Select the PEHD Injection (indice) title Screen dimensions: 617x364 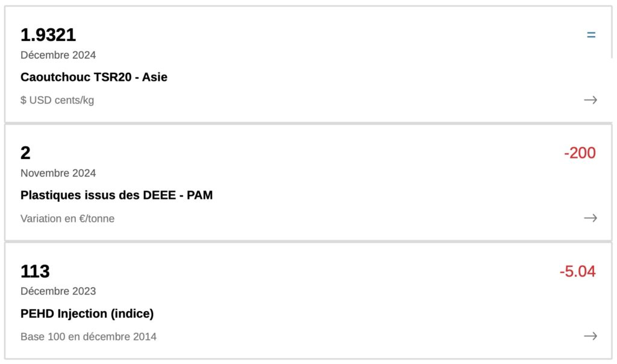(x=87, y=313)
